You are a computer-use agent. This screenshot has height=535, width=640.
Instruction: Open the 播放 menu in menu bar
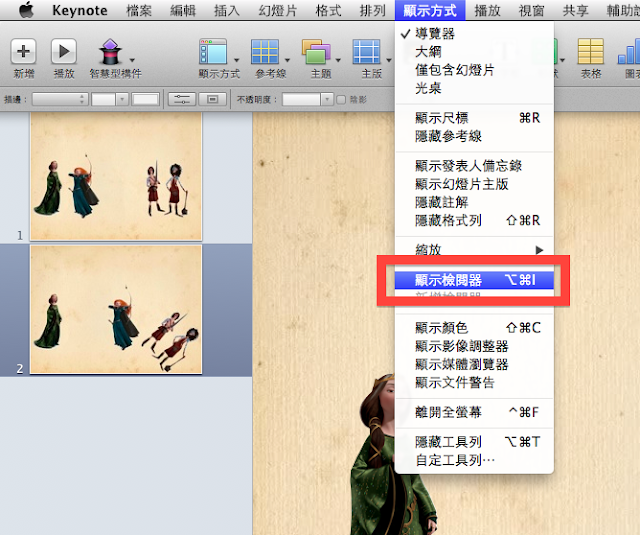(x=487, y=10)
